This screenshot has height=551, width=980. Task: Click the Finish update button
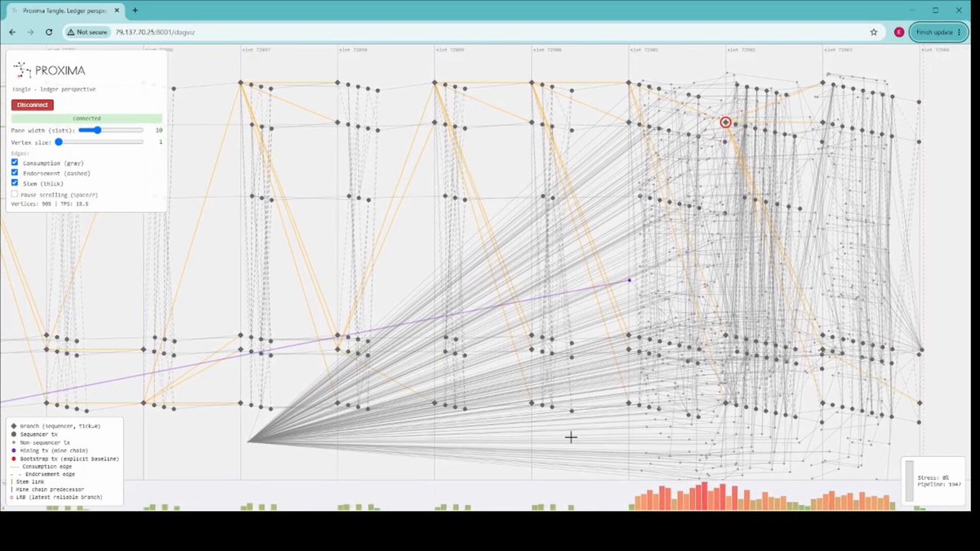click(x=938, y=32)
